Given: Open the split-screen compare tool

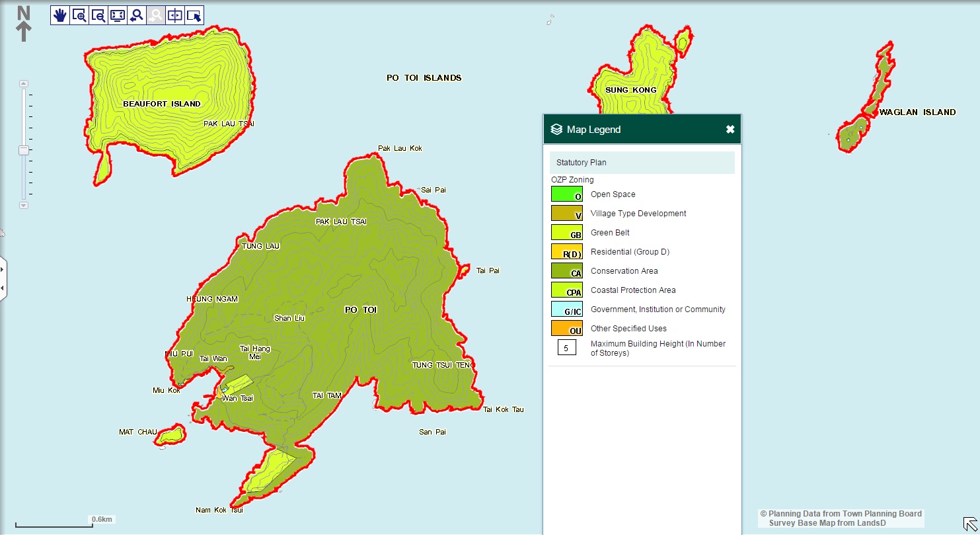Looking at the screenshot, I should coord(175,16).
